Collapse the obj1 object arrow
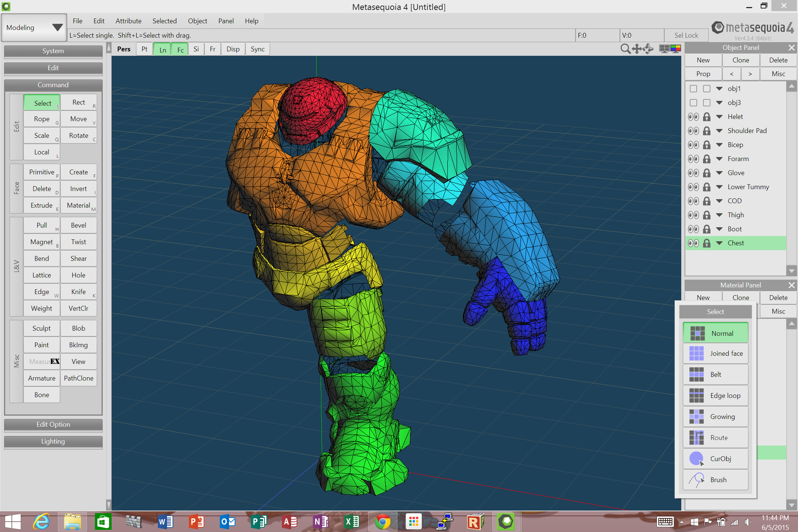The width and height of the screenshot is (798, 532). [x=719, y=89]
